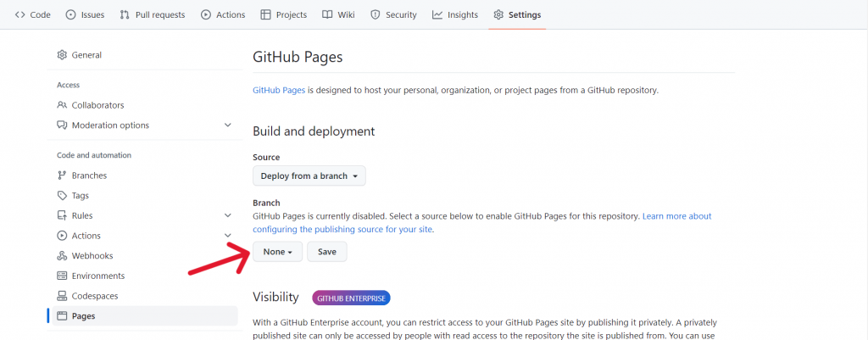Go to the Security tab

pos(393,14)
